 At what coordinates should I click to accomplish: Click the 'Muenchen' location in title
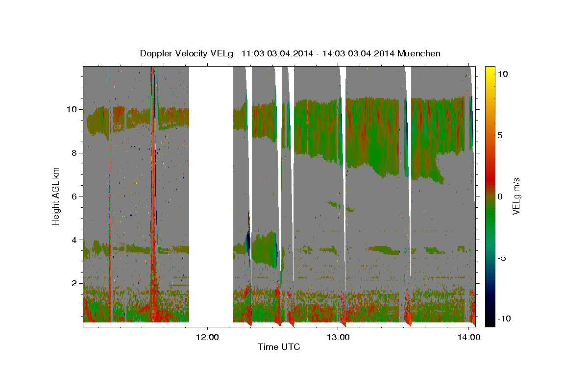(419, 53)
